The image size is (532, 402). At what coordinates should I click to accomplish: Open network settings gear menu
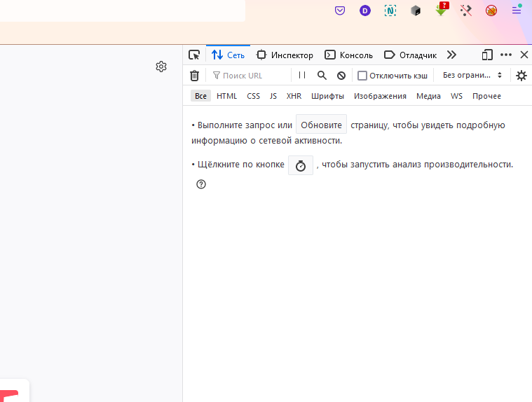click(x=521, y=75)
